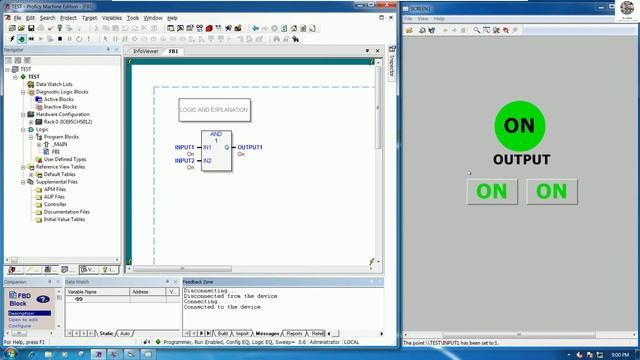
Task: Open the Search menu
Action: (x=47, y=18)
